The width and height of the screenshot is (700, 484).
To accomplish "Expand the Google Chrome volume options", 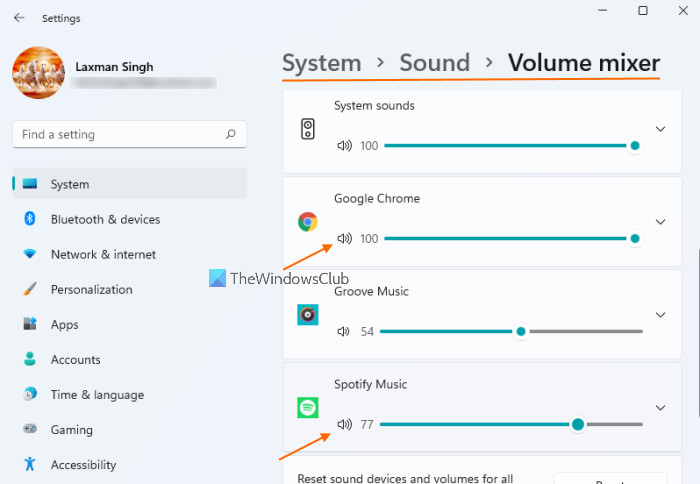I will (x=660, y=222).
